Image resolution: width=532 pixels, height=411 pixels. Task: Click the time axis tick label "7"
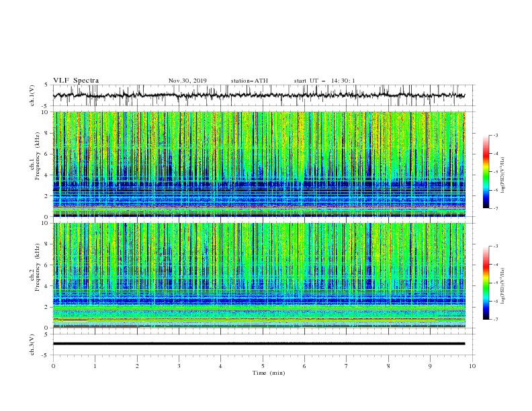click(347, 366)
